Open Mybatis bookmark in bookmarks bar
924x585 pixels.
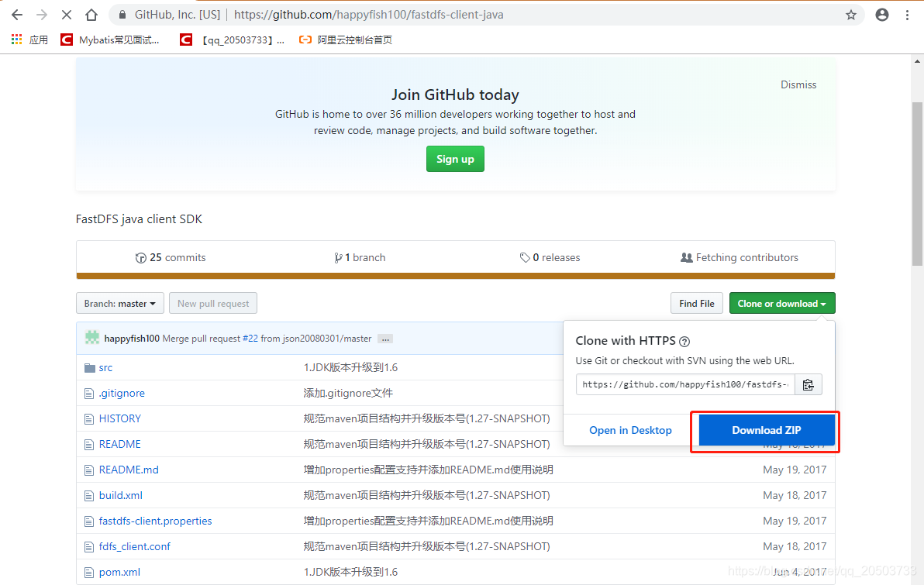pos(110,40)
